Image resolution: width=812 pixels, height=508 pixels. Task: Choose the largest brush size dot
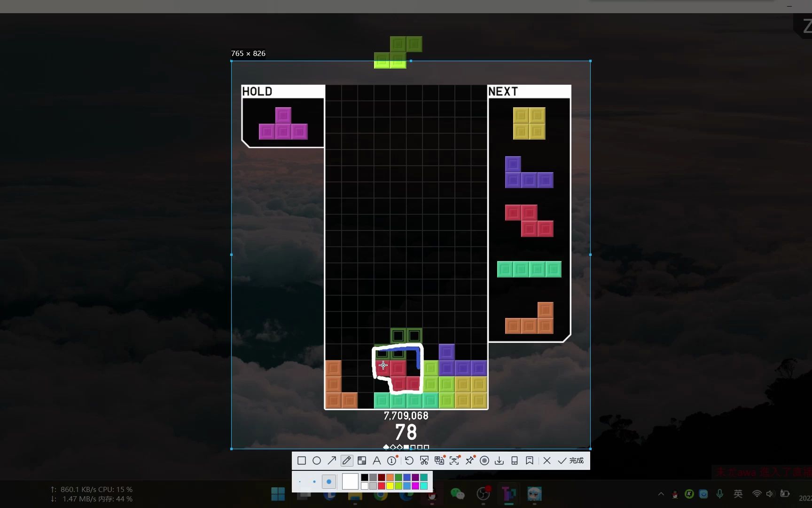point(329,482)
